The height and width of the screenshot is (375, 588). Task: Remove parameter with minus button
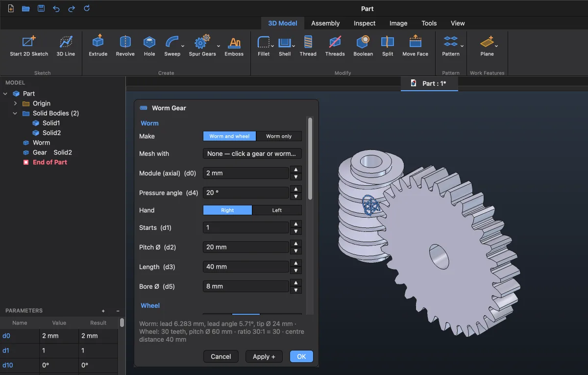coord(118,311)
